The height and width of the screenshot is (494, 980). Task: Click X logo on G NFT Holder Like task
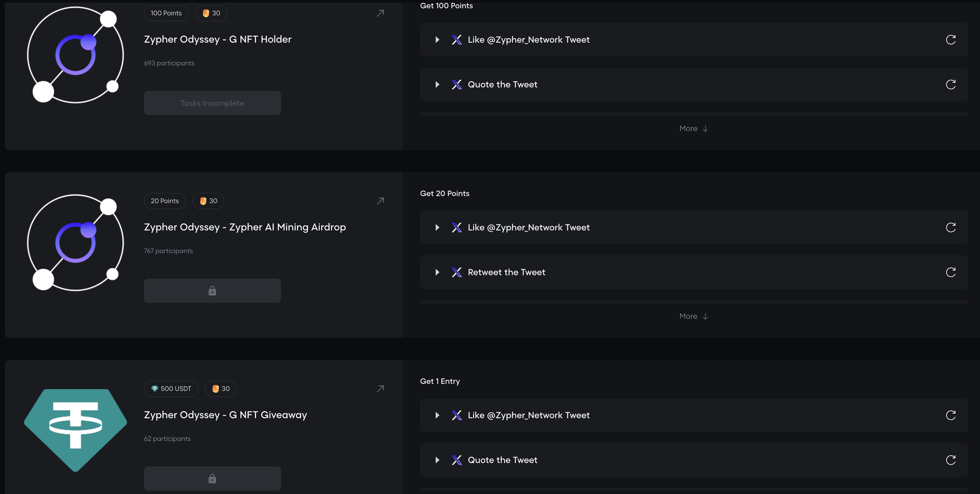(x=457, y=40)
